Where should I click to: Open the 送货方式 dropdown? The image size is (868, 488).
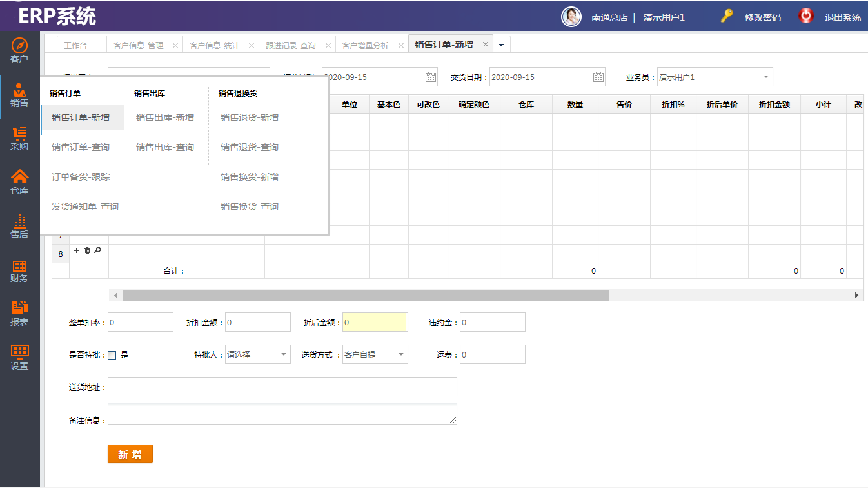click(x=401, y=354)
